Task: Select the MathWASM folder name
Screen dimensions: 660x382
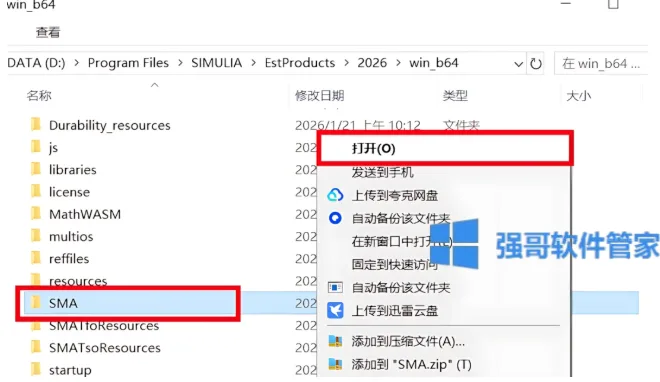Action: (85, 214)
